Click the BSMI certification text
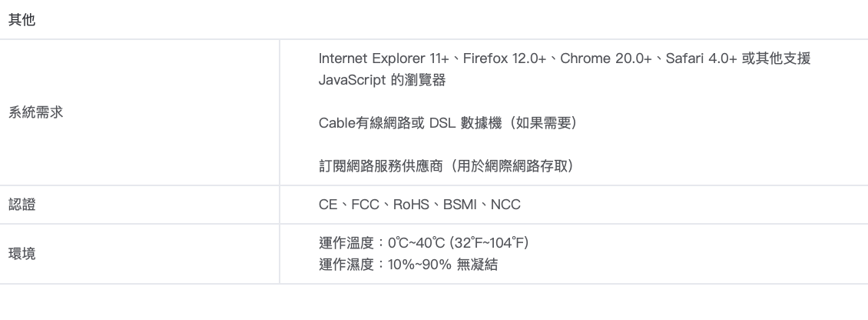Image resolution: width=868 pixels, height=320 pixels. pos(460,205)
